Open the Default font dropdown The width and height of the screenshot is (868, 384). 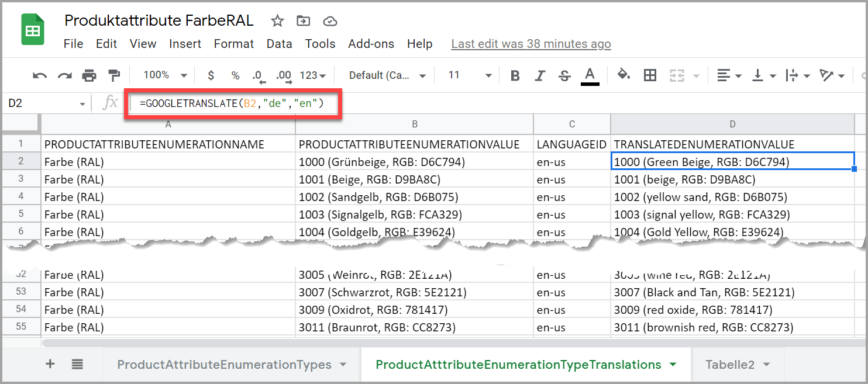click(x=388, y=75)
